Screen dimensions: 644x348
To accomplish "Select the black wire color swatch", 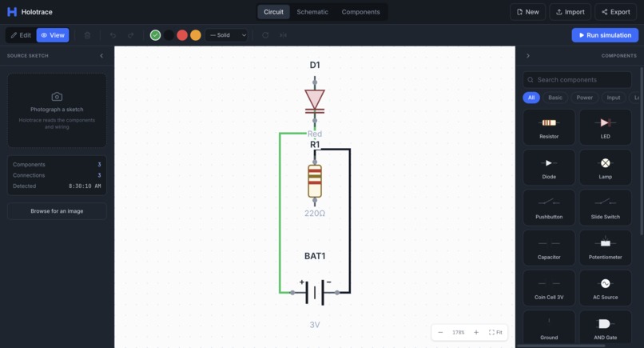I will [x=169, y=35].
